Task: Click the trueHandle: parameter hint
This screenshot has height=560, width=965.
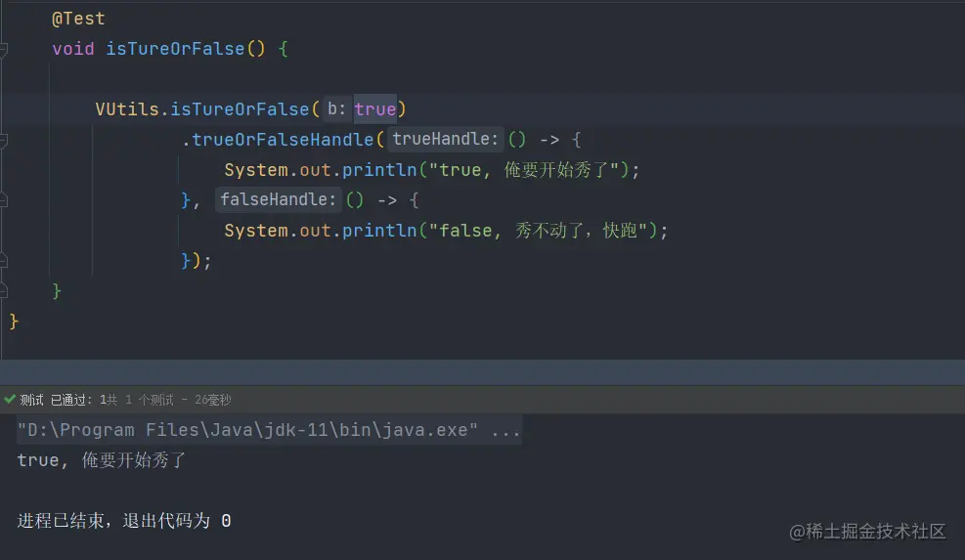Action: 445,139
